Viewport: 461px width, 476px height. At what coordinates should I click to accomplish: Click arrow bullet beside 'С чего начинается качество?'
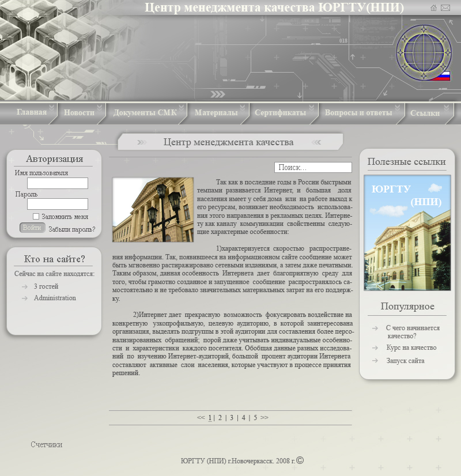[375, 328]
